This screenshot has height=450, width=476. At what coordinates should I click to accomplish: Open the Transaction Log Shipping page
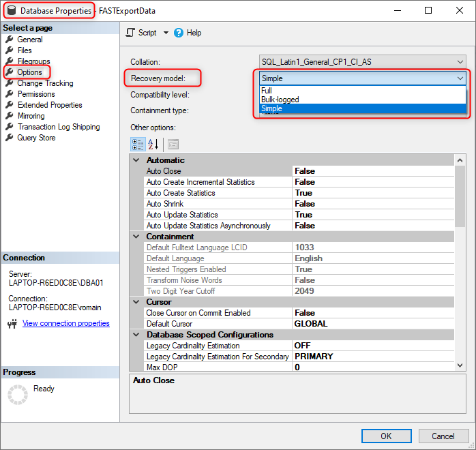[x=59, y=127]
